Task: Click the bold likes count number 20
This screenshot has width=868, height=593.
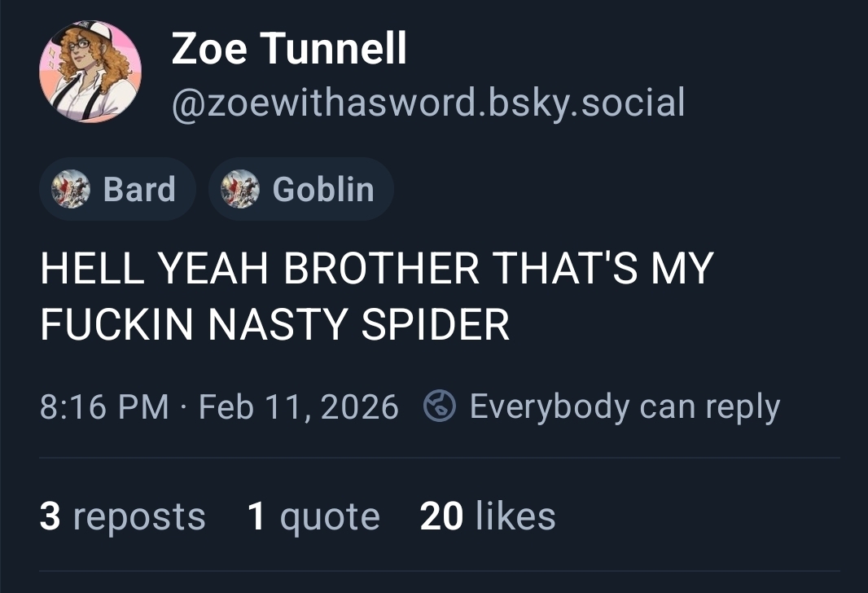Action: (441, 516)
